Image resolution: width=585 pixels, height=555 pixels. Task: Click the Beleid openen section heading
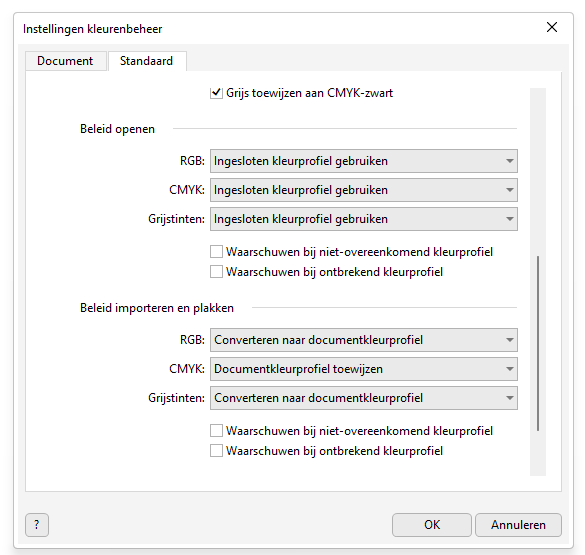(118, 129)
